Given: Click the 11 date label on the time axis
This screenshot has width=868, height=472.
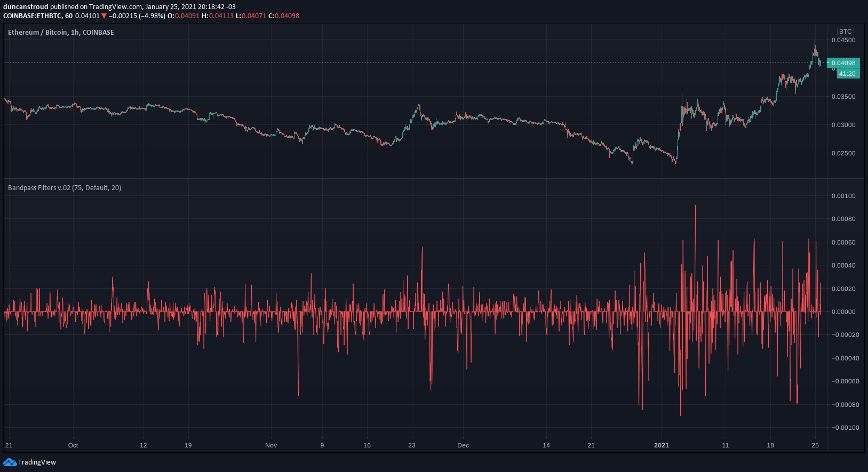Looking at the screenshot, I should pos(726,445).
